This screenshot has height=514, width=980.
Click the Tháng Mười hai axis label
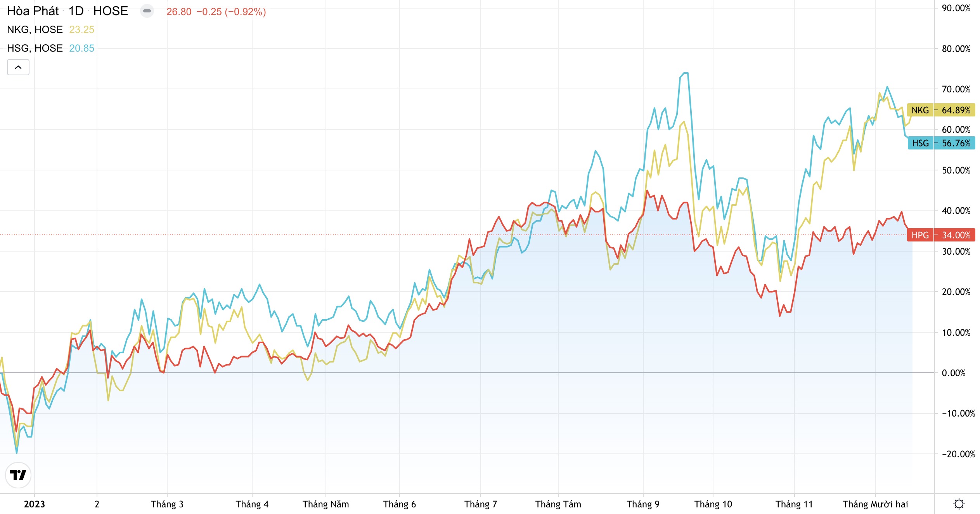tap(876, 504)
